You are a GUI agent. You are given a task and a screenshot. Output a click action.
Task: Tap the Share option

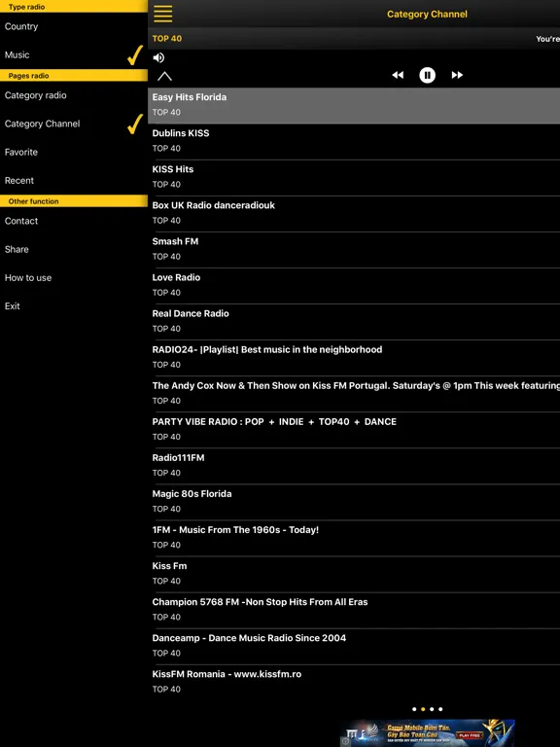tap(74, 249)
